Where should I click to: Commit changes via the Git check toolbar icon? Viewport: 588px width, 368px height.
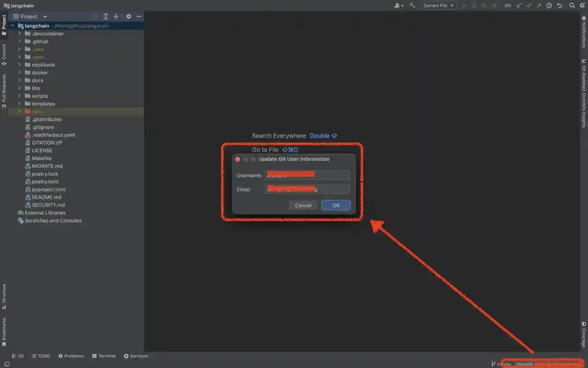tap(528, 5)
